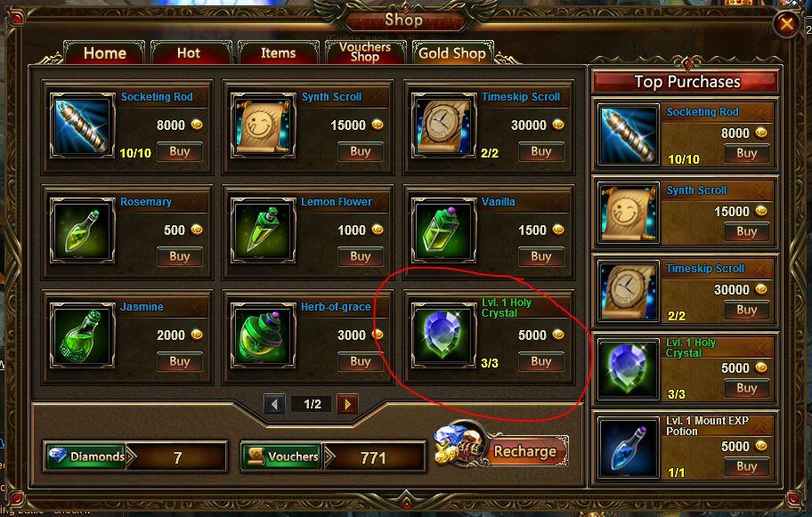Click the Socketing Rod icon in the shop grid
This screenshot has height=517, width=812.
coord(82,125)
